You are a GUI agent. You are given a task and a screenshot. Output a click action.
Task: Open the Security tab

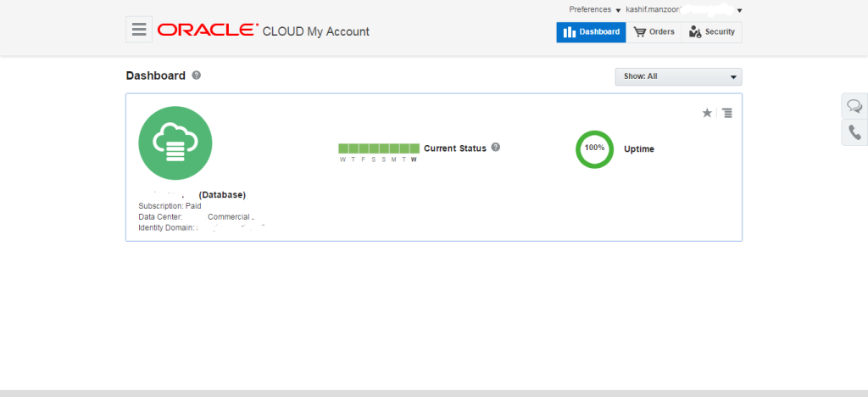[712, 32]
